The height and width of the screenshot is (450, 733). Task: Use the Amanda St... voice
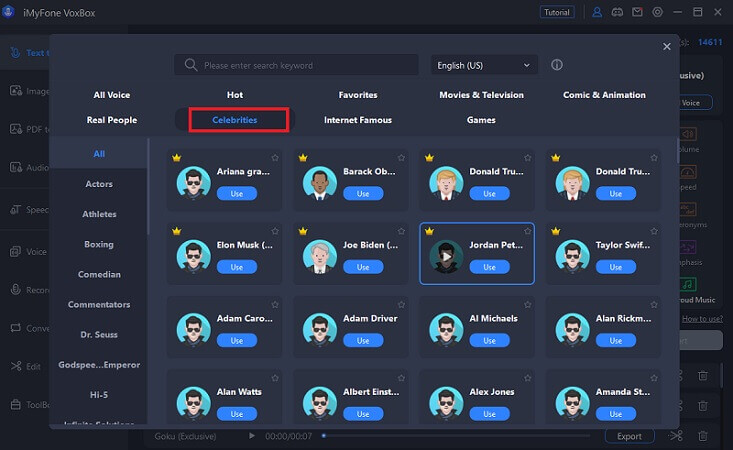(x=615, y=414)
